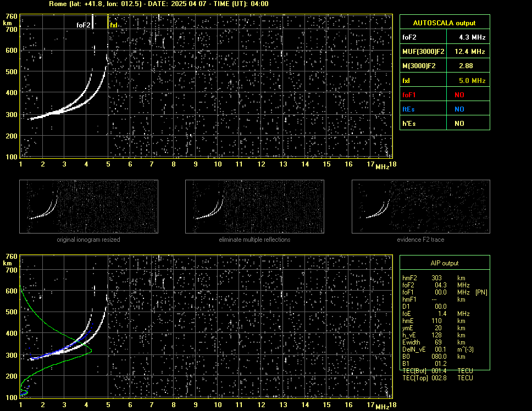The image size is (532, 411).
Task: Click the 'evidence F2 trace' thumbnail
Action: (x=421, y=207)
